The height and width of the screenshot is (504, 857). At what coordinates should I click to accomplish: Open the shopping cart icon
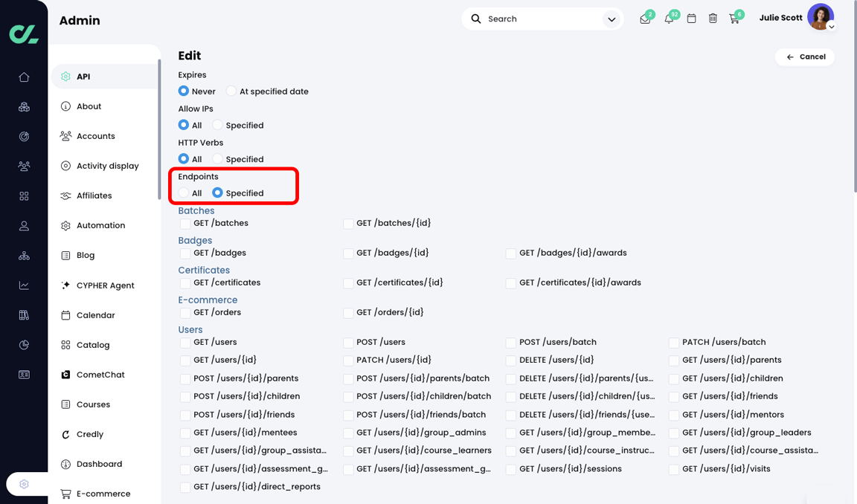pos(735,18)
